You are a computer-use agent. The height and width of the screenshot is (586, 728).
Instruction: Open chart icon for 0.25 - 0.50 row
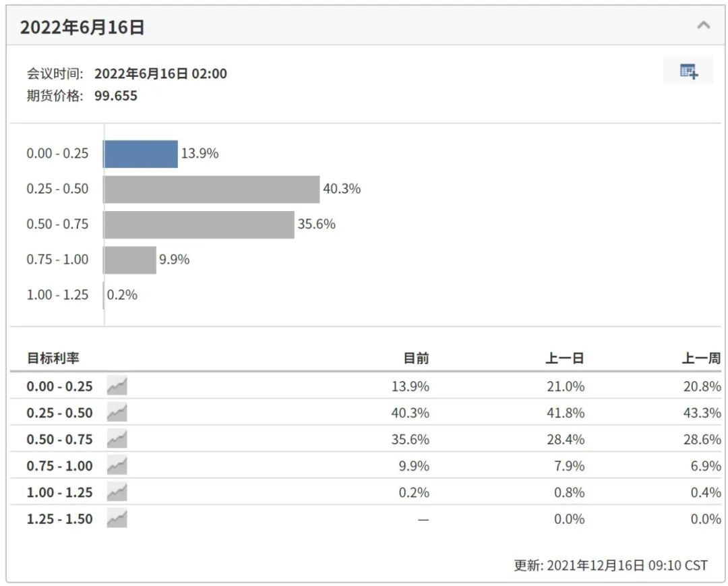pos(117,412)
